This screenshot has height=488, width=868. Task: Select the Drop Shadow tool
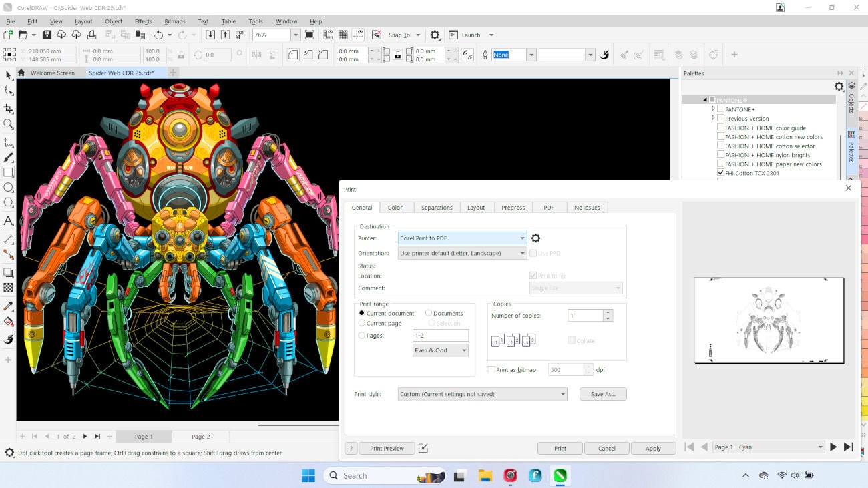point(8,272)
